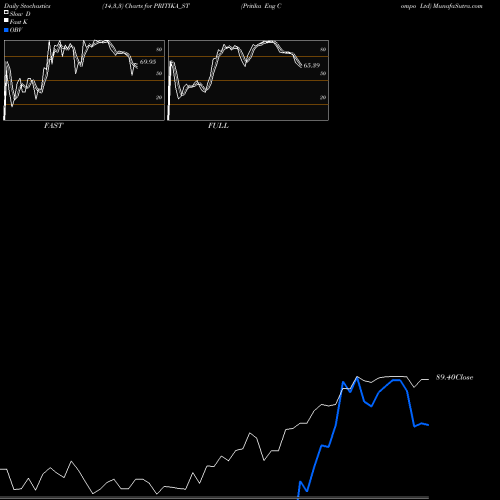Open the FULL stochastic chart panel

(x=248, y=80)
